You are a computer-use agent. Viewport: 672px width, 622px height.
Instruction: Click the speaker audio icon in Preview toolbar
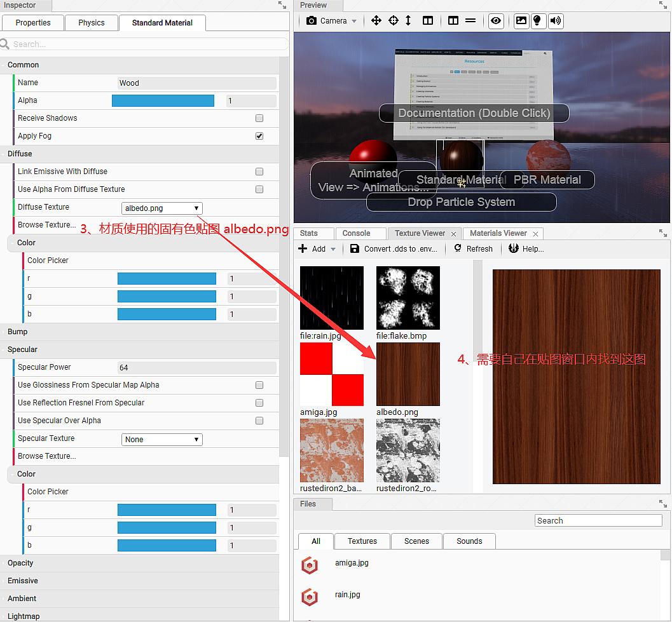point(556,20)
